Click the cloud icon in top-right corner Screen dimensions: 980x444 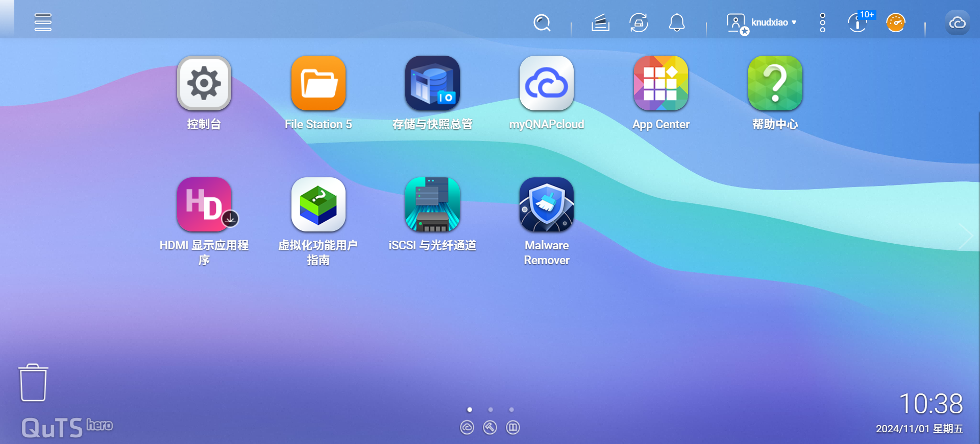tap(957, 22)
